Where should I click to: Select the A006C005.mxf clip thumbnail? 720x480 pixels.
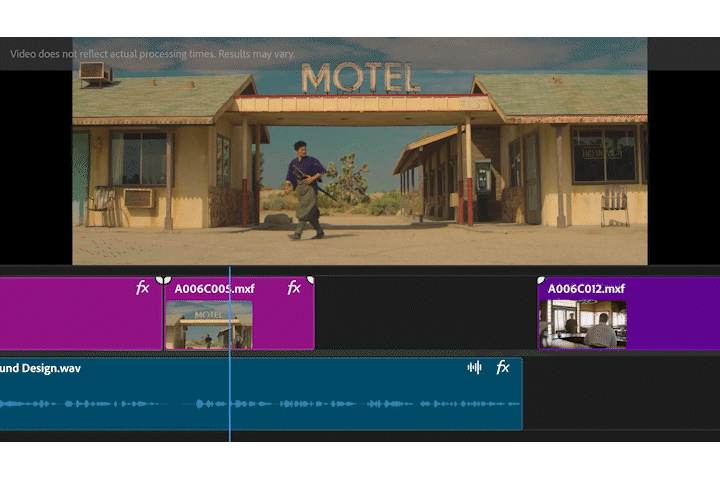point(209,325)
